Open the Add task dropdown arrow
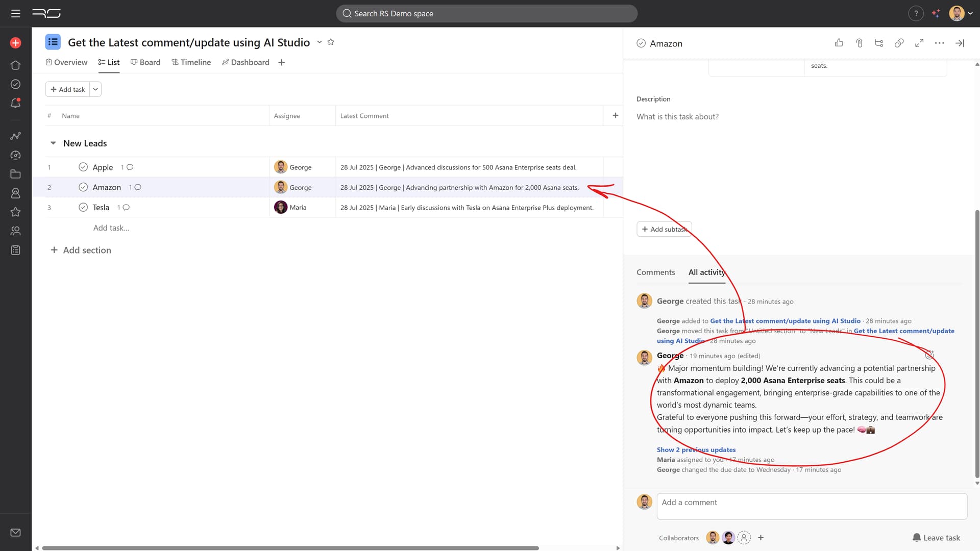 [95, 89]
